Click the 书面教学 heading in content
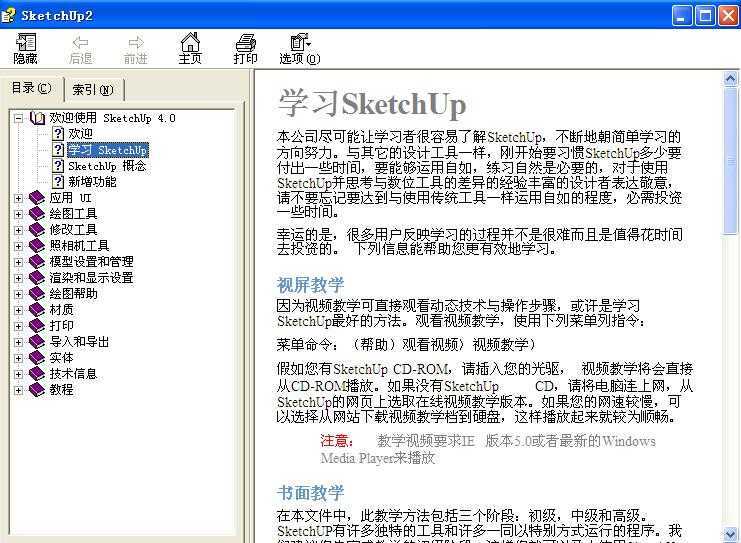 click(x=310, y=493)
